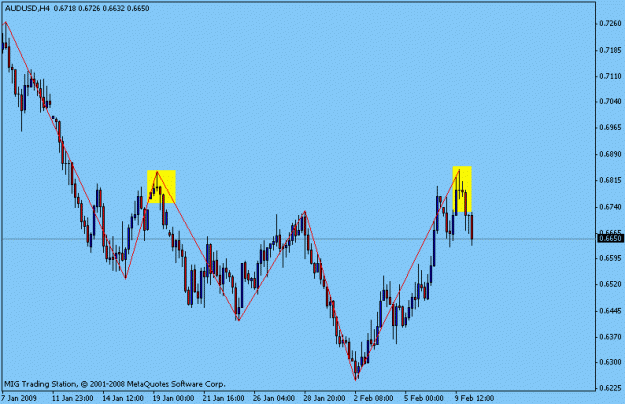This screenshot has height=404, width=625.
Task: Click the 0.7185 price axis label
Action: (610, 50)
